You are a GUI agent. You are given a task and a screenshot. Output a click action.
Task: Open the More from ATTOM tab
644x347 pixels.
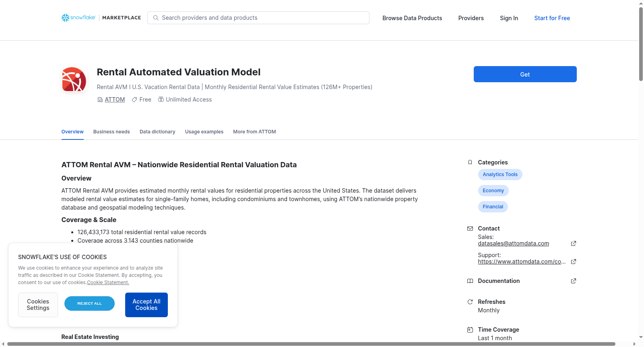pyautogui.click(x=254, y=132)
